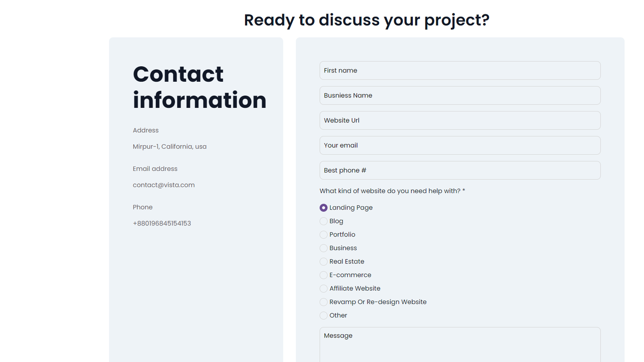Click the contact@vista.com email address

coord(164,185)
